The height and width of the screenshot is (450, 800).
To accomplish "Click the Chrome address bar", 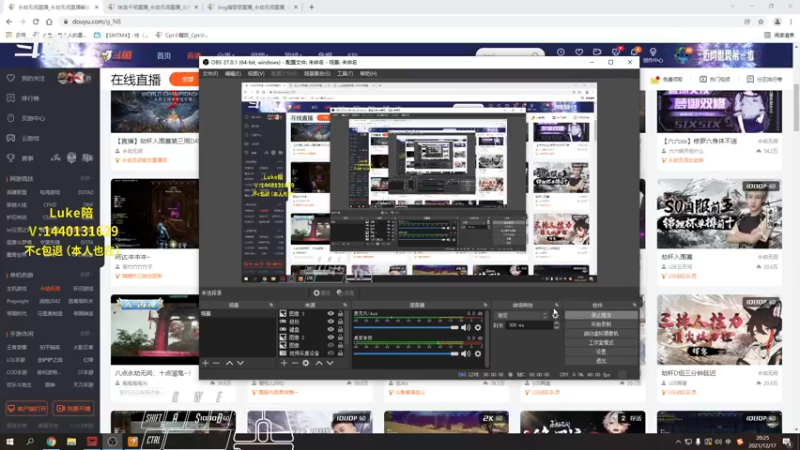I will (x=403, y=21).
